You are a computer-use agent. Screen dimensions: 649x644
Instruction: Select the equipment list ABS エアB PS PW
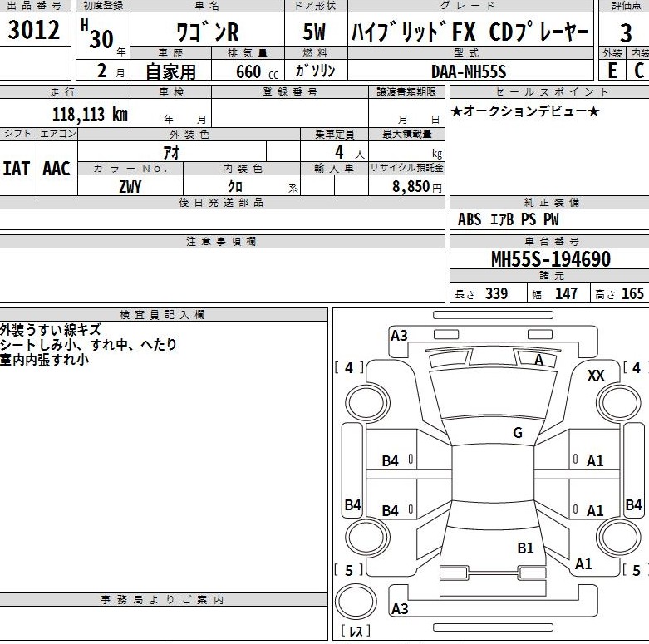509,219
